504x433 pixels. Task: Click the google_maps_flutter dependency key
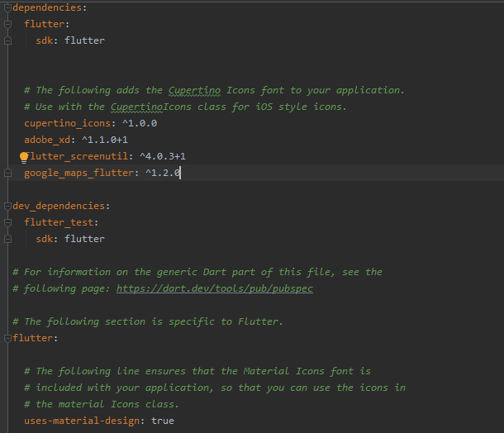point(79,173)
